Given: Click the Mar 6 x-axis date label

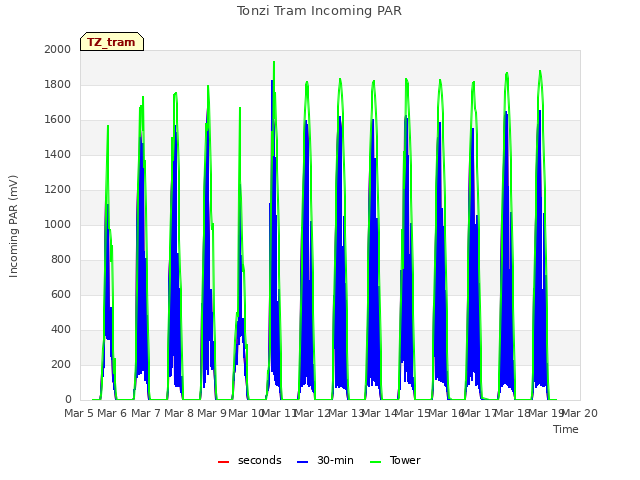Looking at the screenshot, I should click(x=112, y=413).
